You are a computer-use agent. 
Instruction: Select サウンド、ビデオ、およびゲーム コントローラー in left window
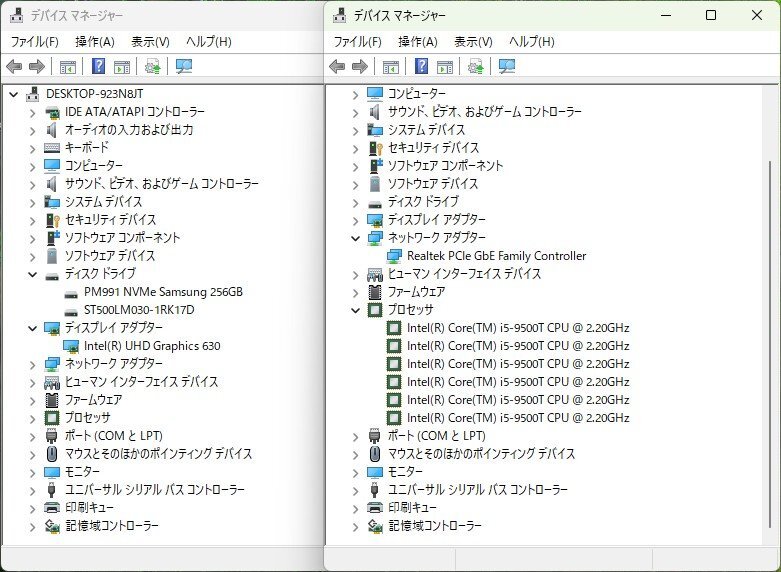[x=162, y=183]
